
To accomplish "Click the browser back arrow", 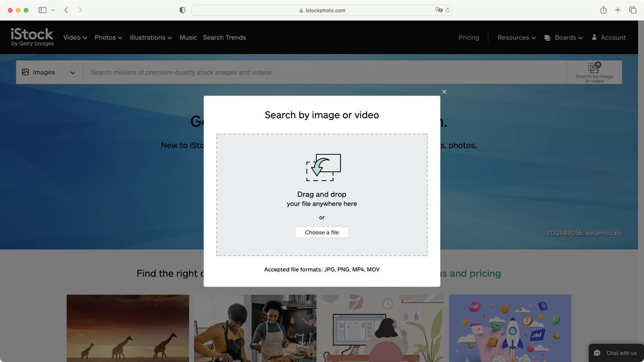I will point(65,10).
